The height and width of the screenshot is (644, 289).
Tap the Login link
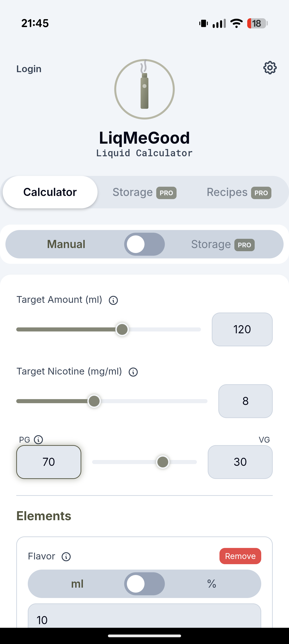[29, 69]
